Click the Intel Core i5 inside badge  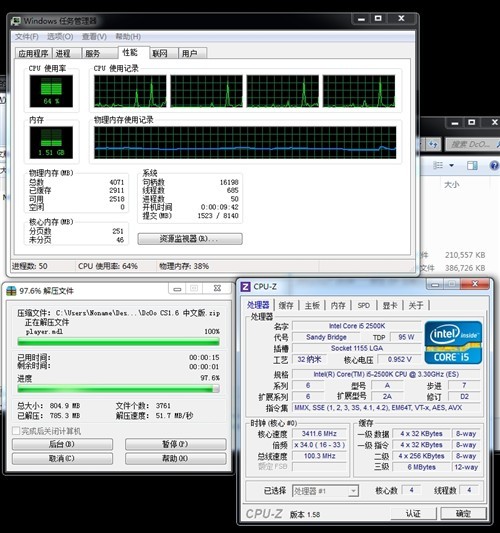[453, 342]
